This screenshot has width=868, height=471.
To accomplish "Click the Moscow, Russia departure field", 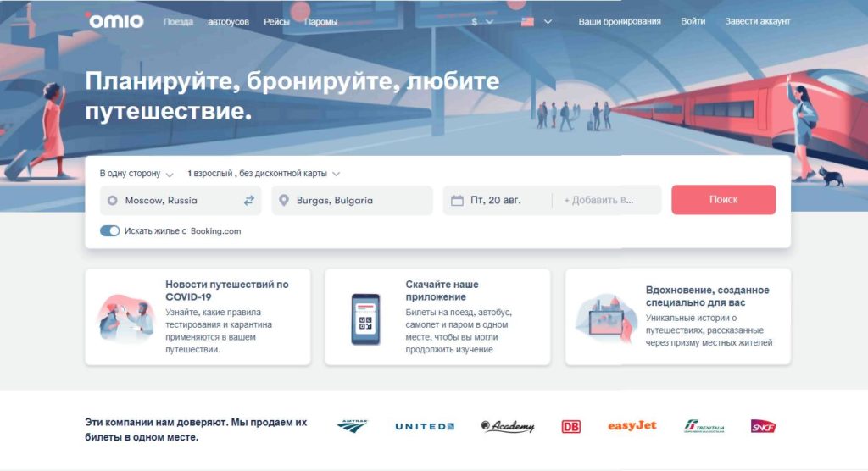I will point(181,201).
